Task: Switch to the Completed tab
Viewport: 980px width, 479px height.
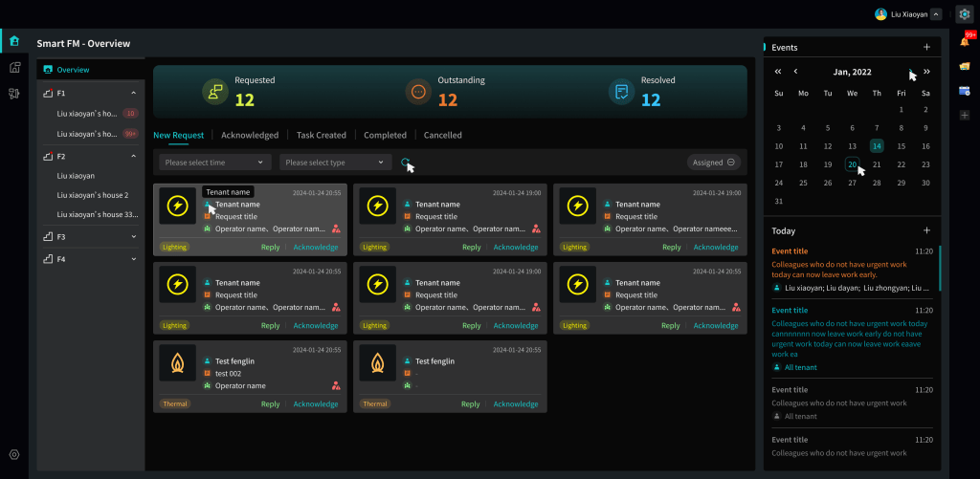Action: click(x=385, y=135)
